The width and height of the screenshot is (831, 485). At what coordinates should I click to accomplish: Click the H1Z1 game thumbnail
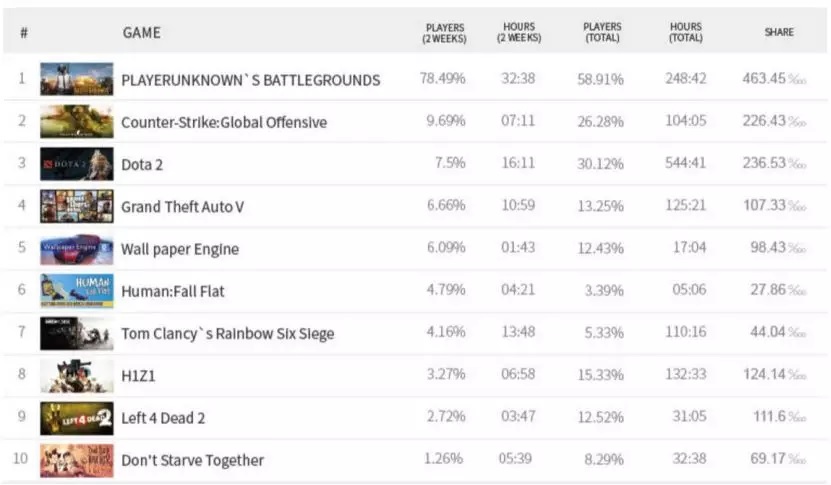76,376
